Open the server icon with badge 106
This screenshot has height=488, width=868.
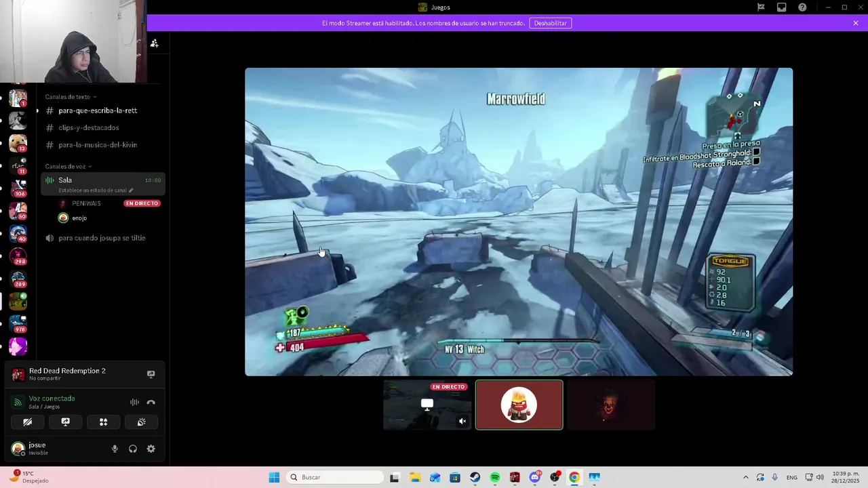(18, 188)
